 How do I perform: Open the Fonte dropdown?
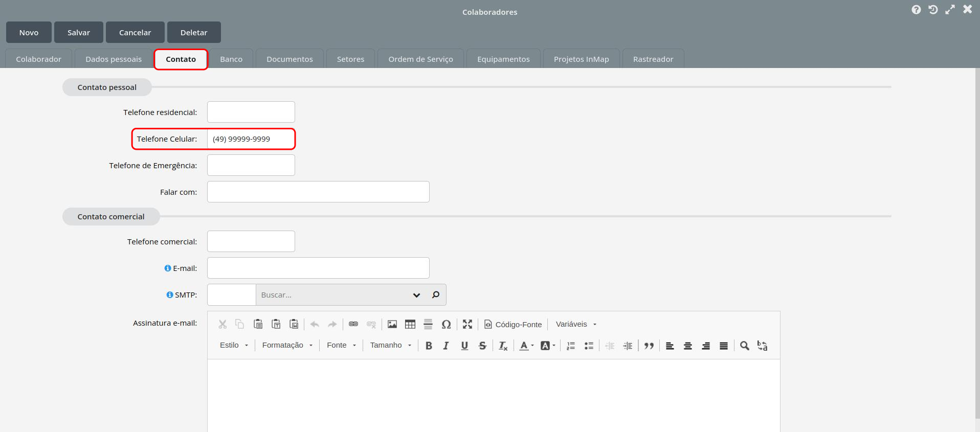(341, 345)
